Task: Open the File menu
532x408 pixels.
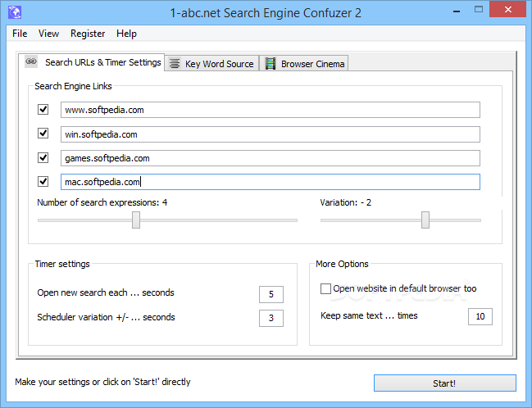Action: coord(20,34)
